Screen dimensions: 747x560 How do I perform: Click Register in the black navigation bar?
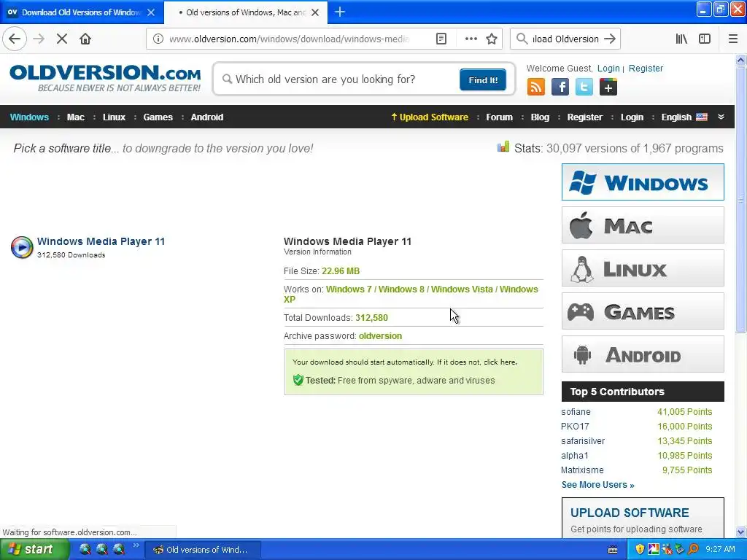[584, 117]
